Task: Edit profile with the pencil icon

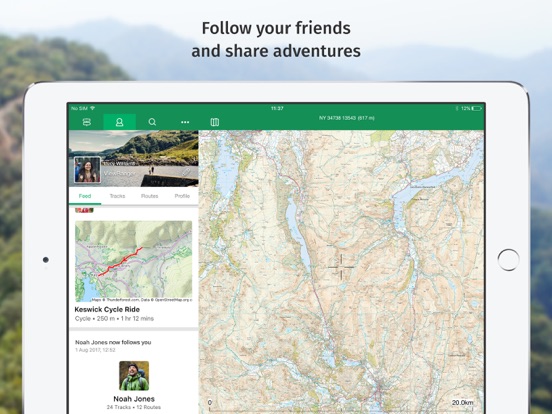Action: tap(186, 172)
